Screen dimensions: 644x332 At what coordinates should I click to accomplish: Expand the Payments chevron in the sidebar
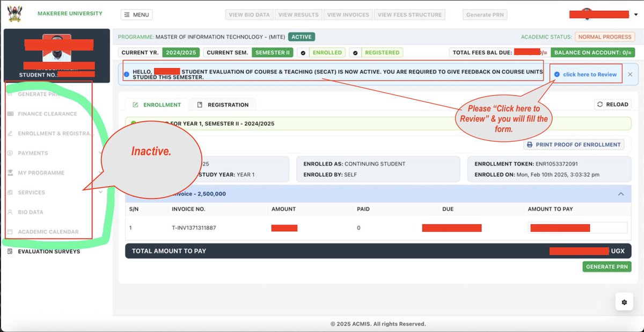101,153
